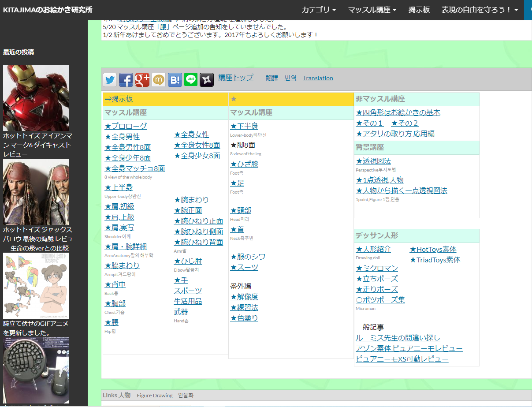Open the 生活用品 link
The width and height of the screenshot is (532, 407).
pyautogui.click(x=188, y=301)
